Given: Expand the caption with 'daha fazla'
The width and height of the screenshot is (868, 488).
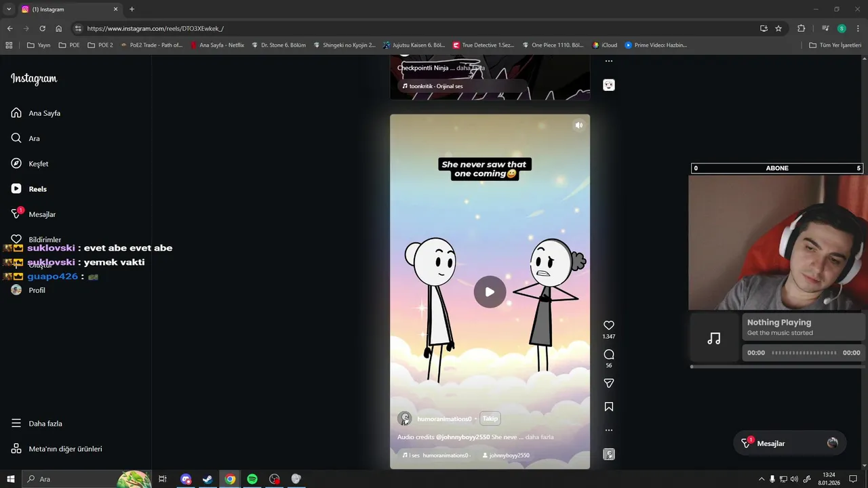Looking at the screenshot, I should [x=540, y=437].
